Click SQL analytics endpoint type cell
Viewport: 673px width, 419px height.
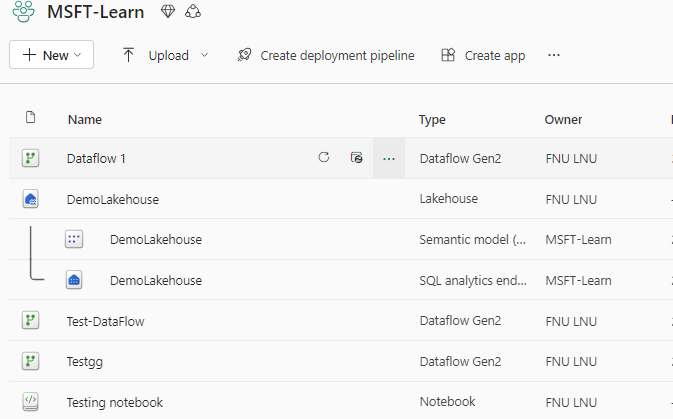point(473,280)
